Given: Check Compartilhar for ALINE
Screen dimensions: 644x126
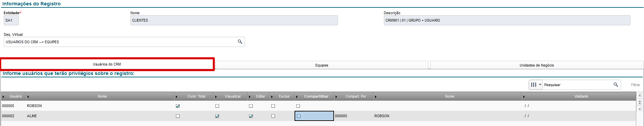Looking at the screenshot, I should pos(299,116).
